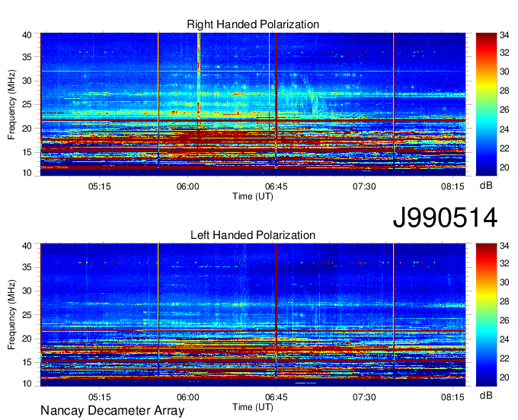Click the 30 dB value on bottom color bar
The height and width of the screenshot is (420, 518).
click(x=504, y=282)
